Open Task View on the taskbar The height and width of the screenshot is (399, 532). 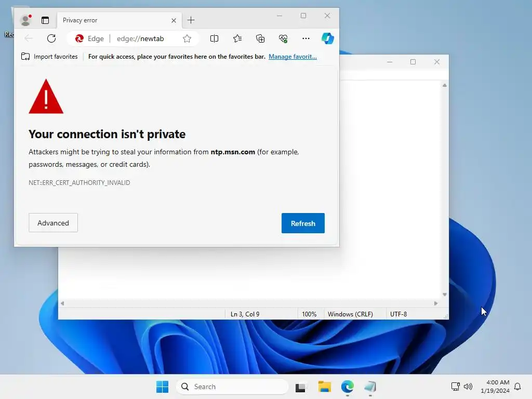click(300, 387)
